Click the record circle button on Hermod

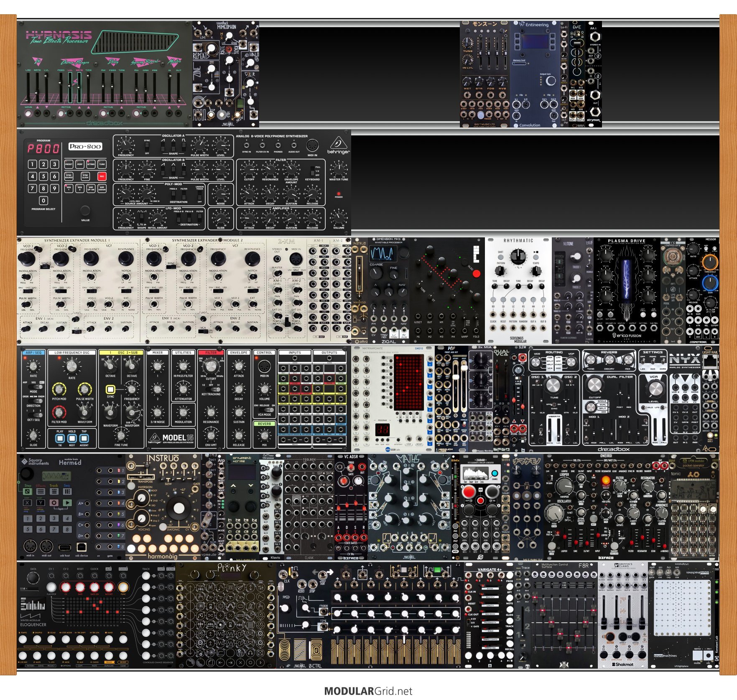click(x=54, y=503)
